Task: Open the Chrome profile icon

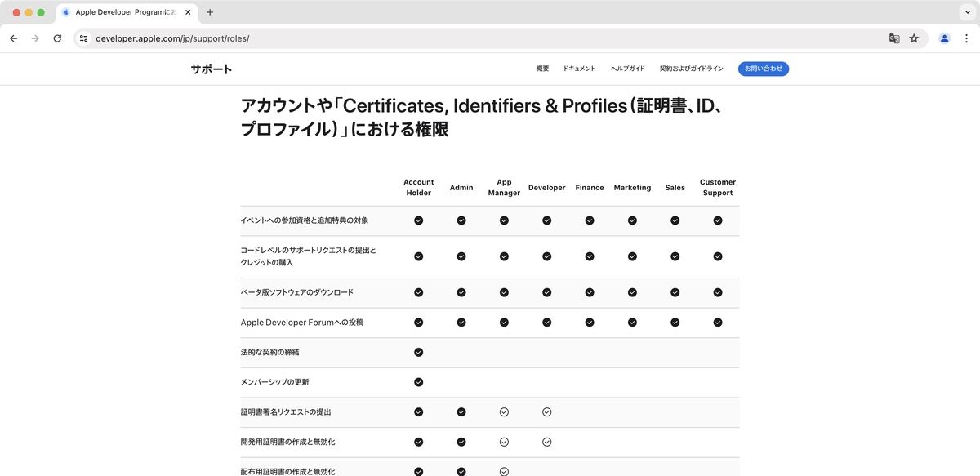Action: [x=945, y=38]
